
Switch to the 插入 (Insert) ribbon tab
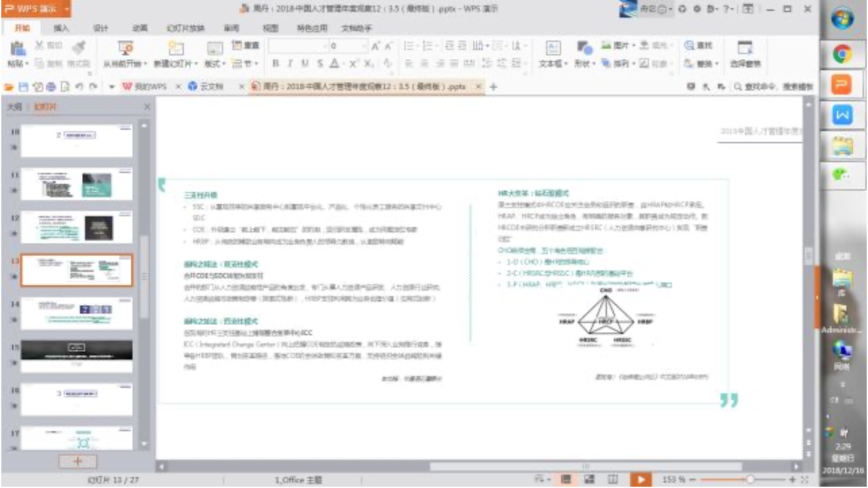click(62, 28)
